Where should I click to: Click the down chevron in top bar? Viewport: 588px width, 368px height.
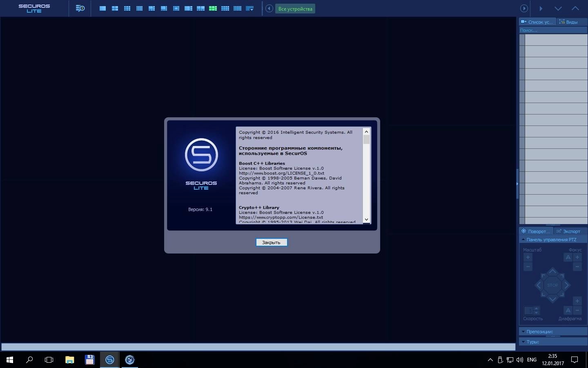pos(558,9)
